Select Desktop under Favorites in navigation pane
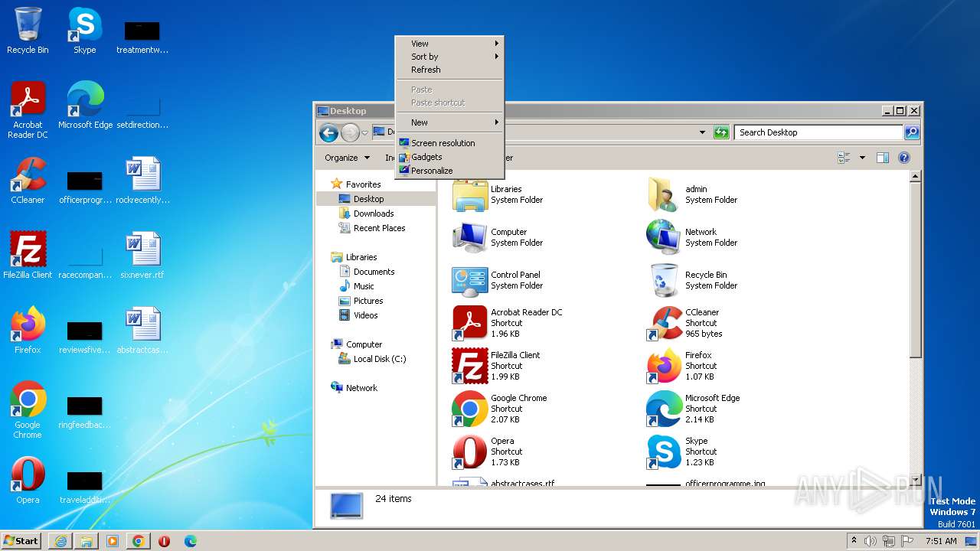 click(x=368, y=199)
